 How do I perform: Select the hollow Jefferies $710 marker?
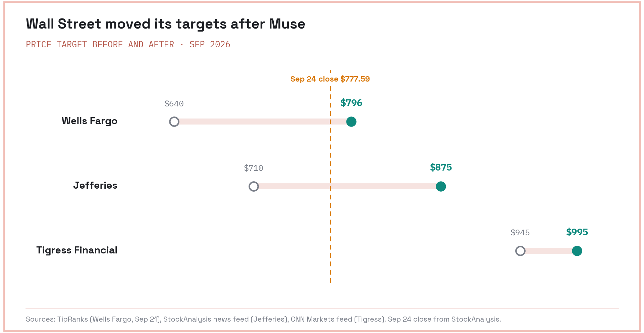(x=254, y=186)
